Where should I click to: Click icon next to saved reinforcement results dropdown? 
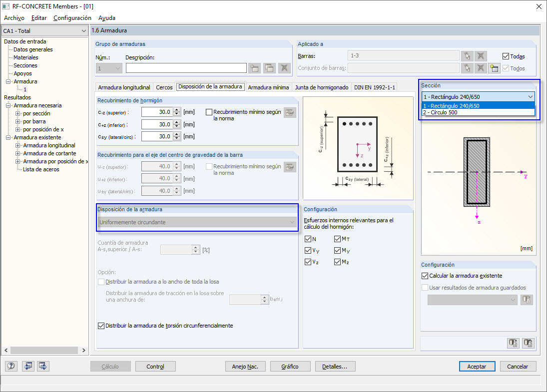tap(527, 300)
